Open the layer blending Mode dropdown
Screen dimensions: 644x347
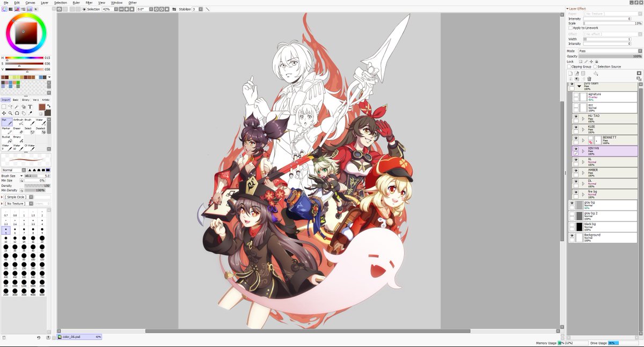click(x=610, y=51)
